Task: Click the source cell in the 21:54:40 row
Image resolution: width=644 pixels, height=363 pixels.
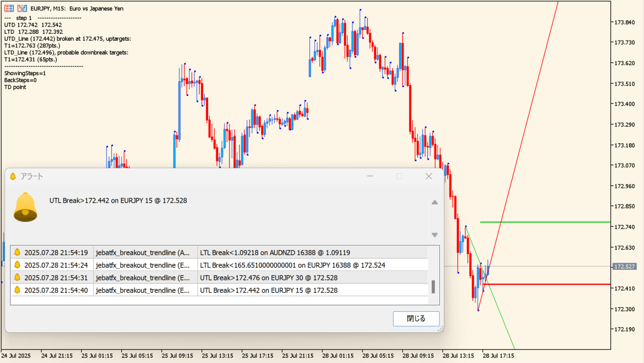Action: (x=145, y=290)
